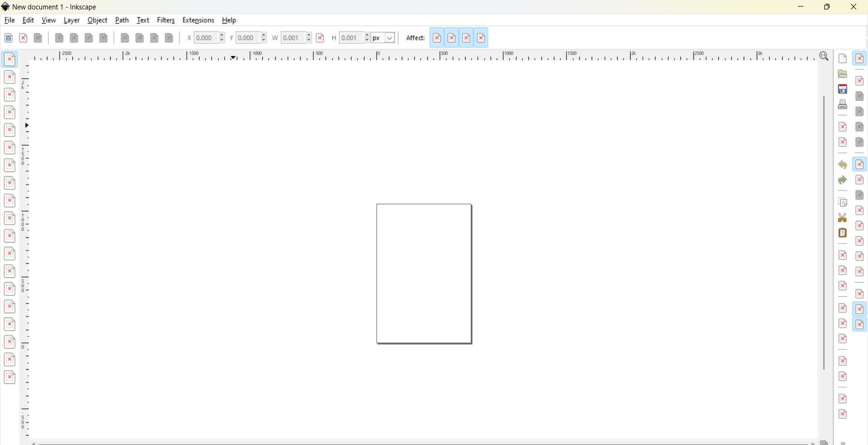Toggle the fourth Affect option button
Screen dimensions: 868x445
[x=481, y=38]
